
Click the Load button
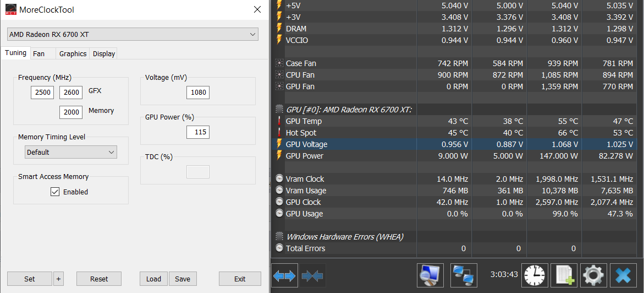153,279
